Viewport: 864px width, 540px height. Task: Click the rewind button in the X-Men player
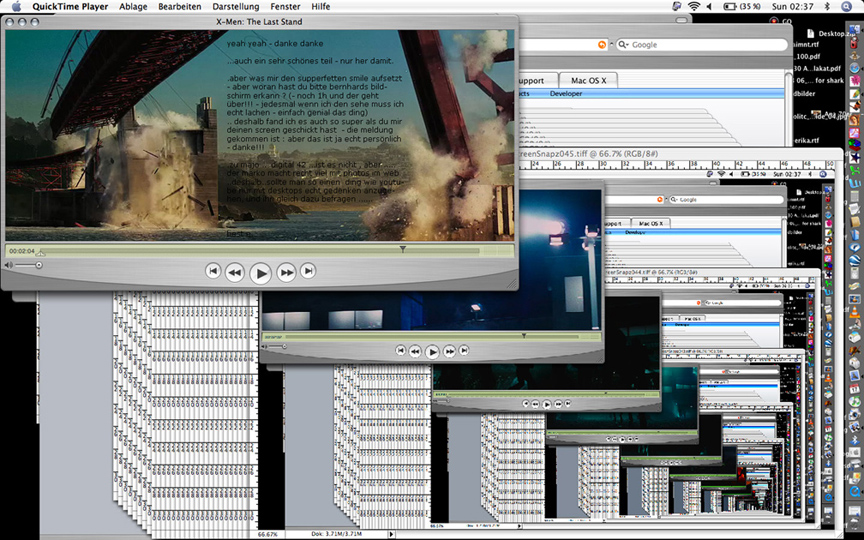pos(235,272)
